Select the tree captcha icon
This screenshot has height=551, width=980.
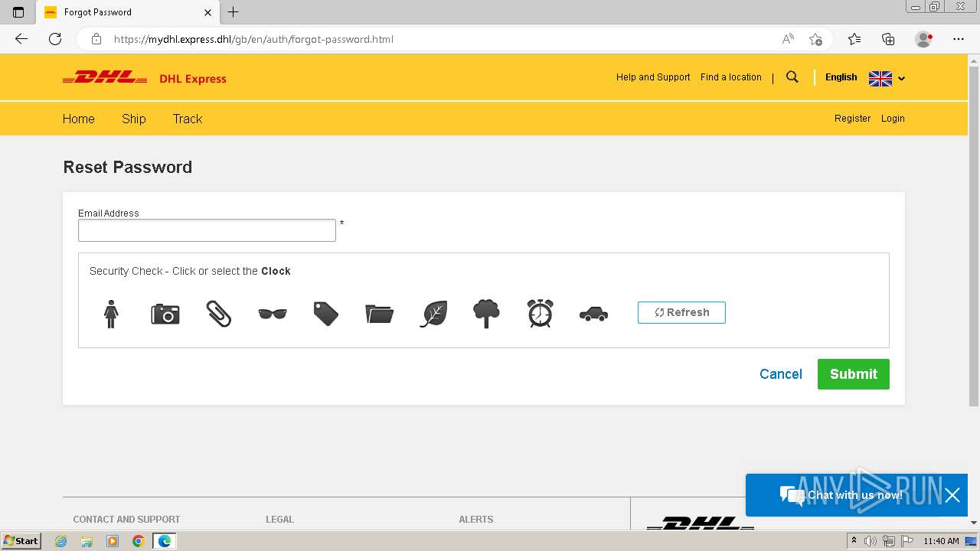(x=486, y=314)
